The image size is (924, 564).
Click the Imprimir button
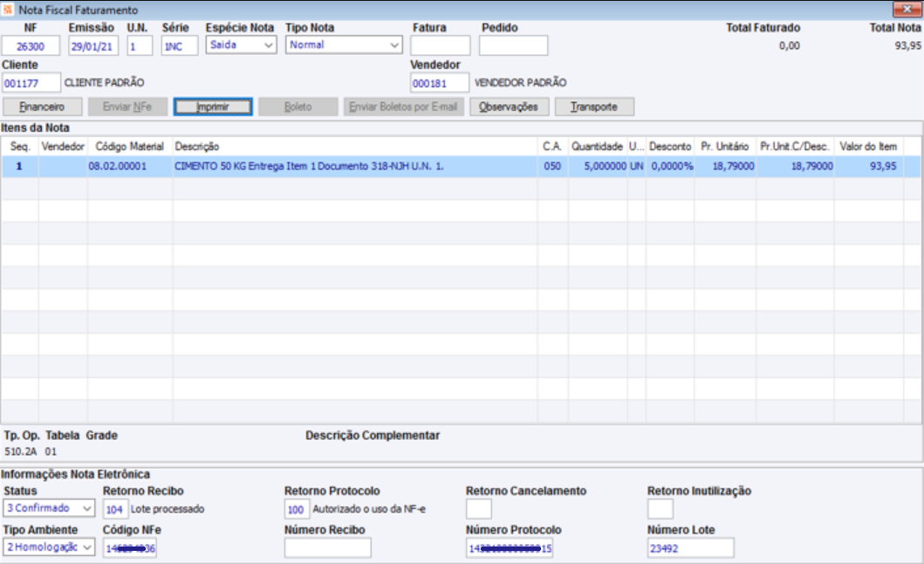[x=213, y=107]
